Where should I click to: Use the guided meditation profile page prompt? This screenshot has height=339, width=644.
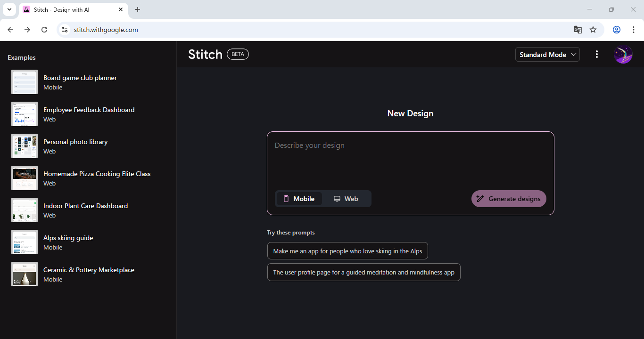tap(363, 272)
